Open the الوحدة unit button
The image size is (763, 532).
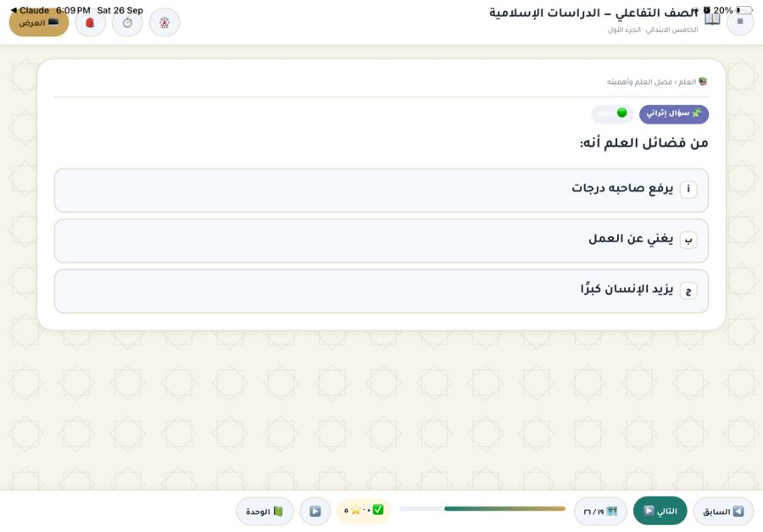265,512
